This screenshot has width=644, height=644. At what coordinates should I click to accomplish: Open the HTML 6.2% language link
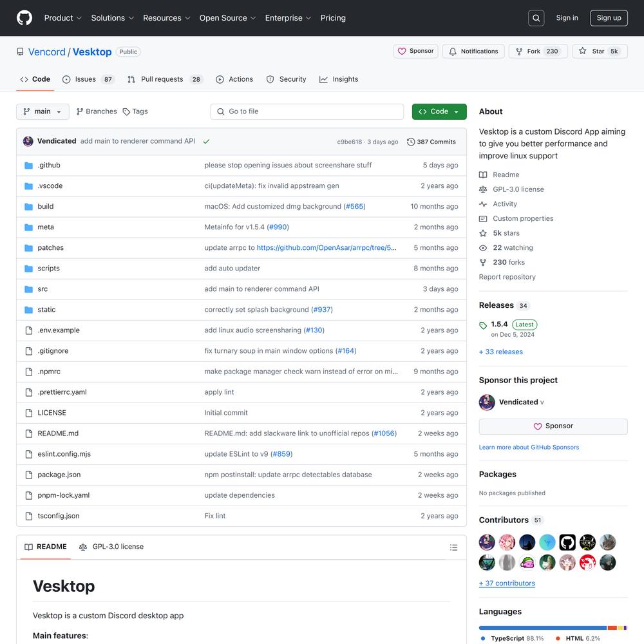578,638
